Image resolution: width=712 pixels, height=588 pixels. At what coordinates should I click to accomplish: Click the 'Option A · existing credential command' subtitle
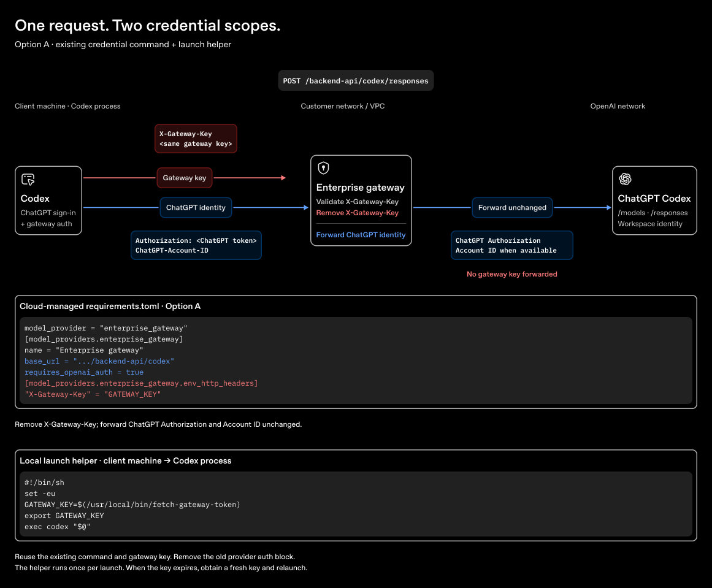tap(123, 45)
